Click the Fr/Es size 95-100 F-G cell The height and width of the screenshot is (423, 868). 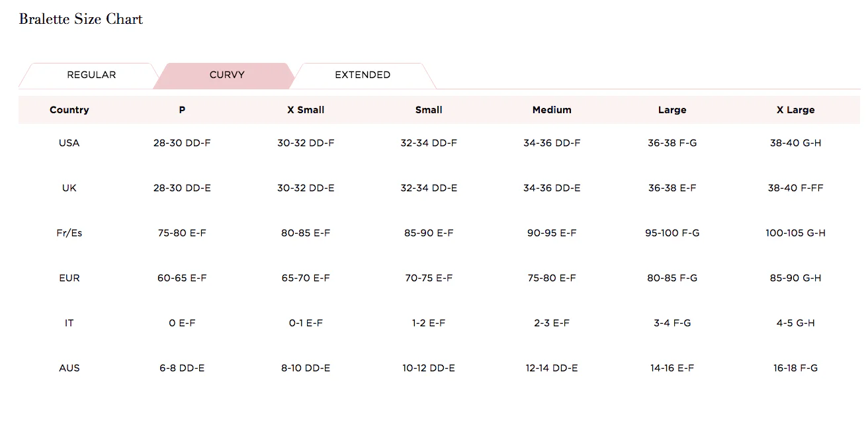click(x=672, y=233)
